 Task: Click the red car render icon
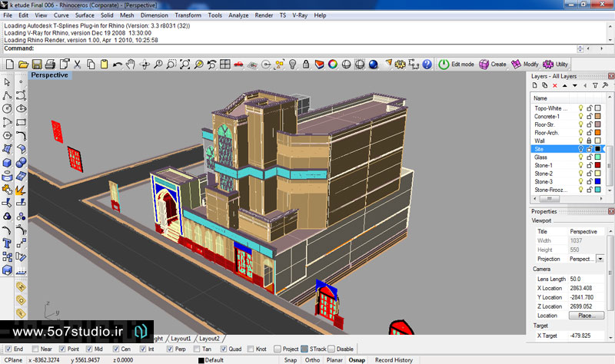[239, 65]
